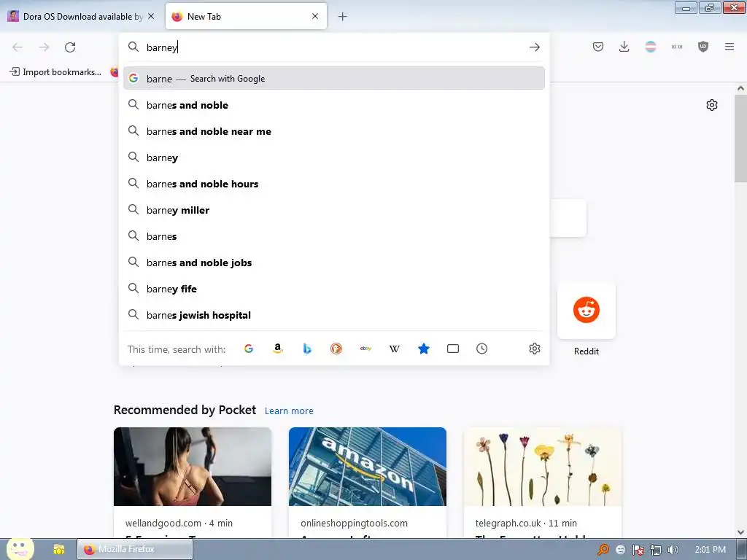Go forward with the forward arrow
This screenshot has height=560, width=747.
coord(44,47)
